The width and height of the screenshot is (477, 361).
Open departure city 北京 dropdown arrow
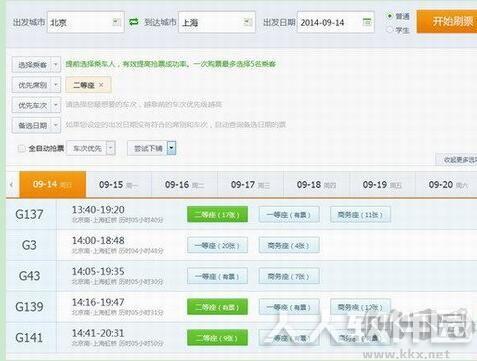click(x=116, y=22)
